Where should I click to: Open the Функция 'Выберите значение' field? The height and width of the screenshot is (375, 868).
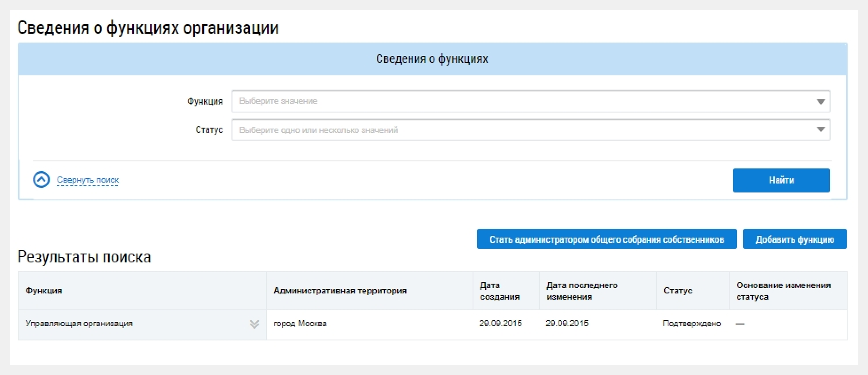pos(523,102)
